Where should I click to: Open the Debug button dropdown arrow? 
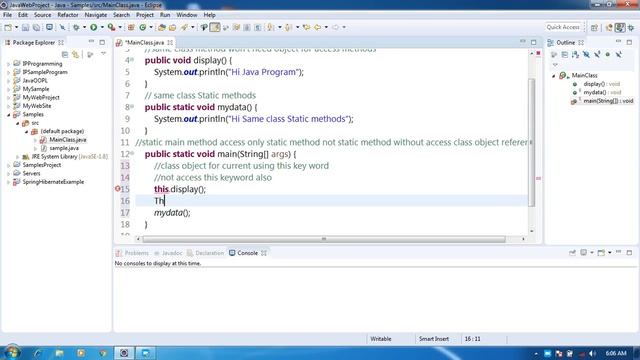84,27
